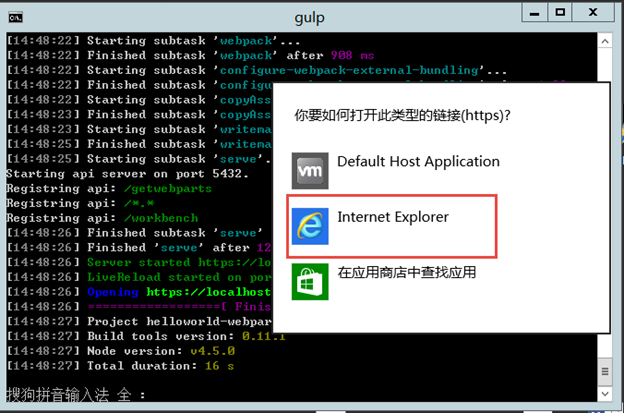This screenshot has height=413, width=624.
Task: Minimize the gulp console window
Action: pyautogui.click(x=534, y=13)
